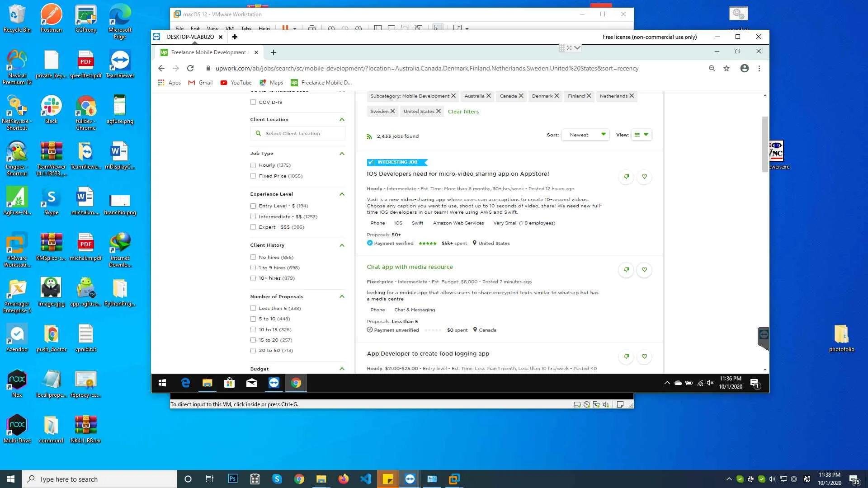The image size is (868, 488).
Task: Open Visual Studio Code from taskbar
Action: pyautogui.click(x=366, y=479)
